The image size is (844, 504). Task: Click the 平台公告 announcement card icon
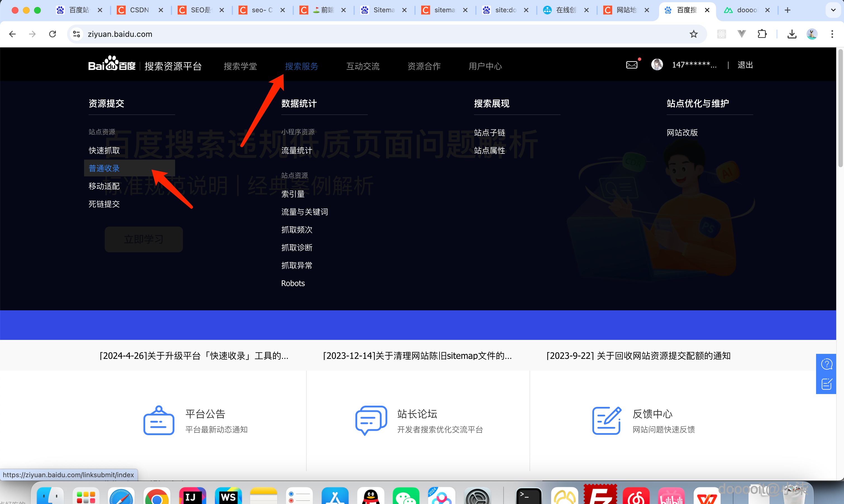click(x=158, y=421)
